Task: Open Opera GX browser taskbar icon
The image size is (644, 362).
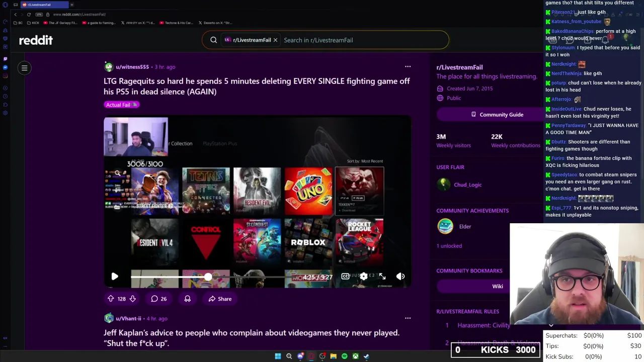Action: click(311, 356)
